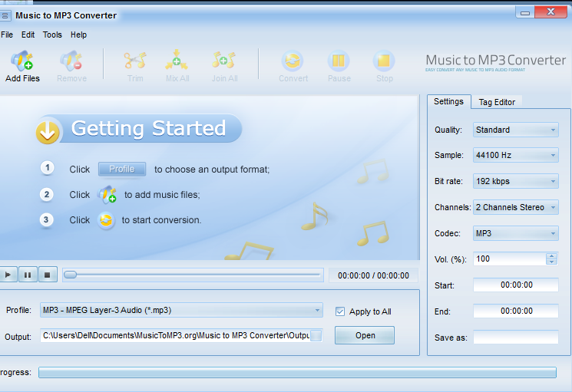This screenshot has height=392, width=572.
Task: Click the 00:00:00 / 00:00:00 time display
Action: pos(373,275)
